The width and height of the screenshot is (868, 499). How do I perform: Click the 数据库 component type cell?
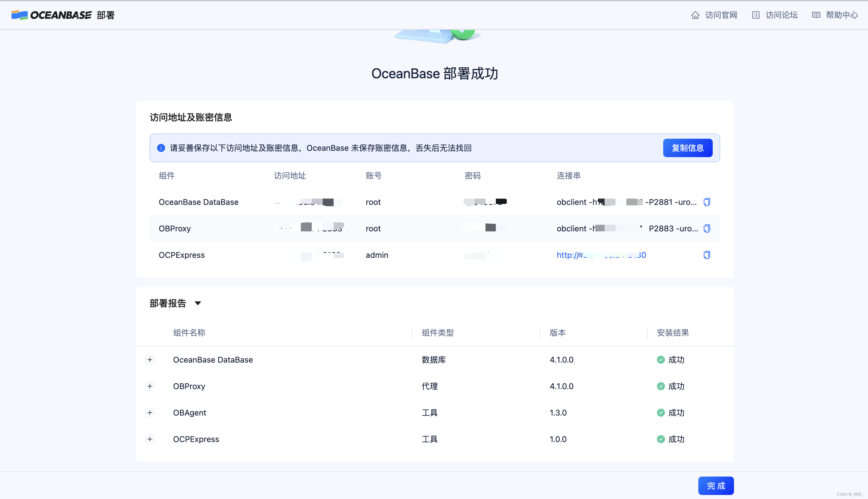pyautogui.click(x=434, y=360)
